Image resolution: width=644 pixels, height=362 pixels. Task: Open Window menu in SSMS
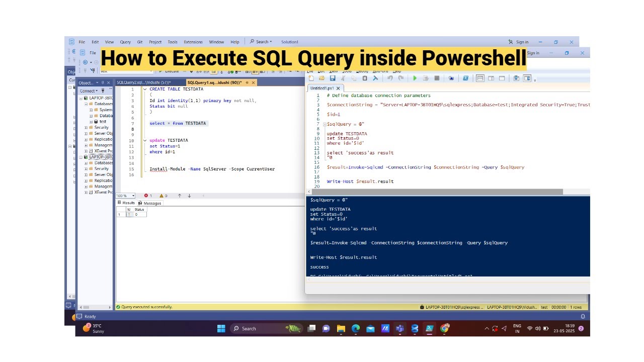coord(216,42)
